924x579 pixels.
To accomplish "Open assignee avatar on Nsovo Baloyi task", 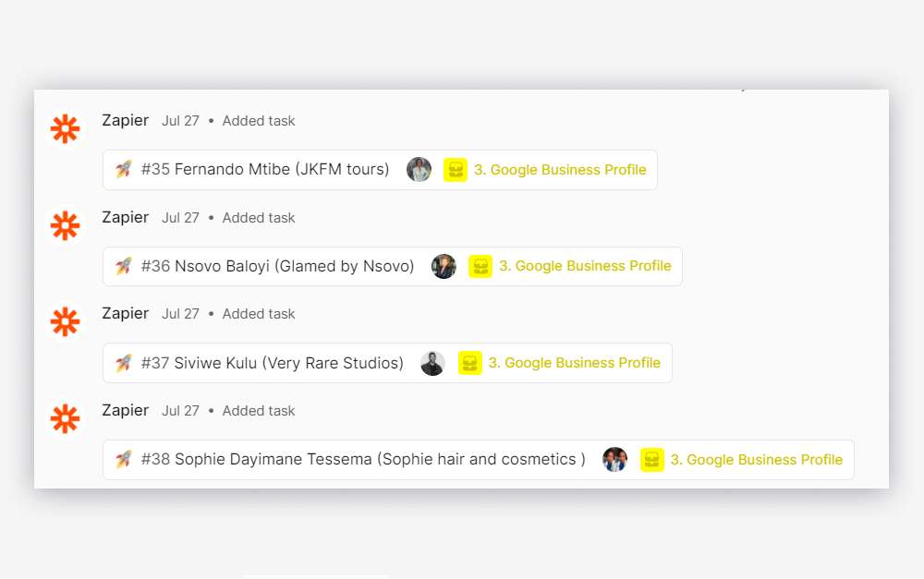I will click(444, 266).
